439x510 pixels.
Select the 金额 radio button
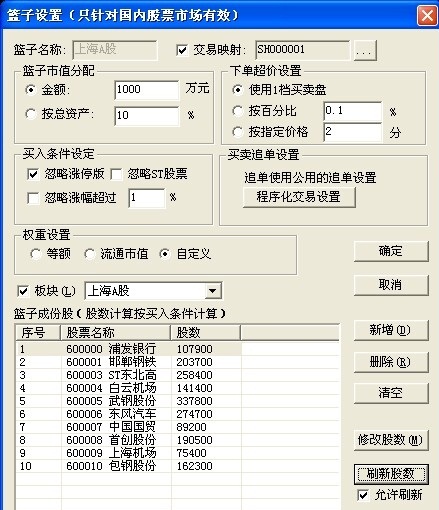coord(30,90)
